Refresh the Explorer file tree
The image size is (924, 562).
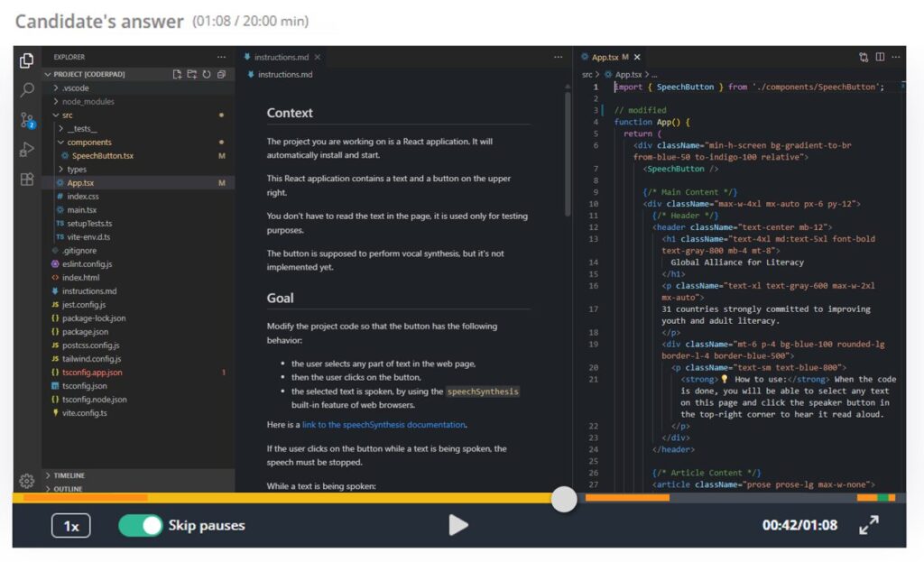pyautogui.click(x=206, y=75)
